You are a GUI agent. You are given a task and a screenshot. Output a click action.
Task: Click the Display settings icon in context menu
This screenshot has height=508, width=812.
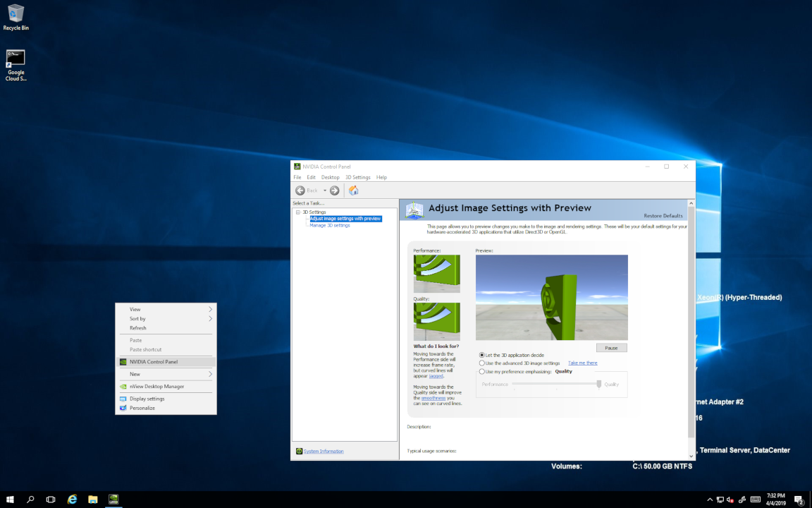tap(125, 398)
